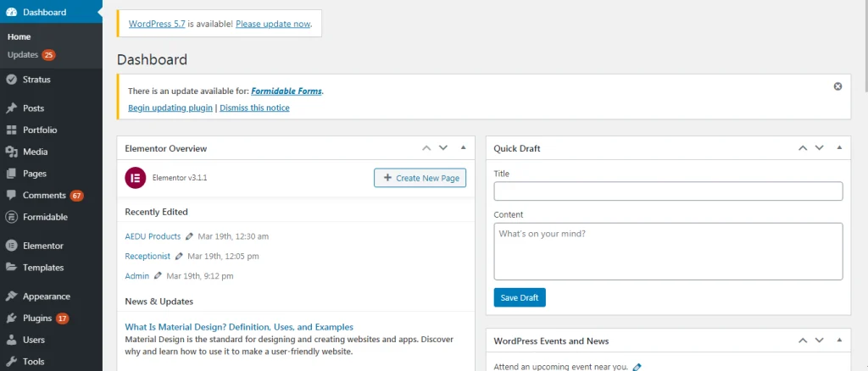Image resolution: width=868 pixels, height=371 pixels.
Task: Click the Stratus checkmark icon
Action: (11, 80)
